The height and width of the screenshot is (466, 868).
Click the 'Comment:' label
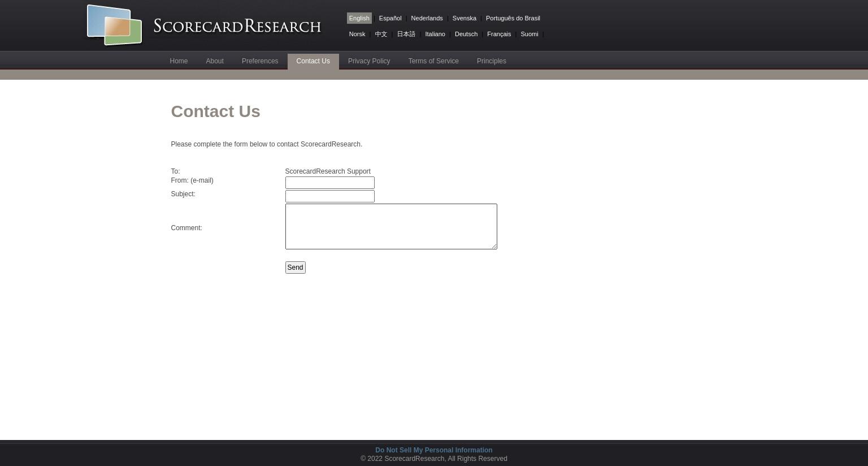(x=186, y=228)
